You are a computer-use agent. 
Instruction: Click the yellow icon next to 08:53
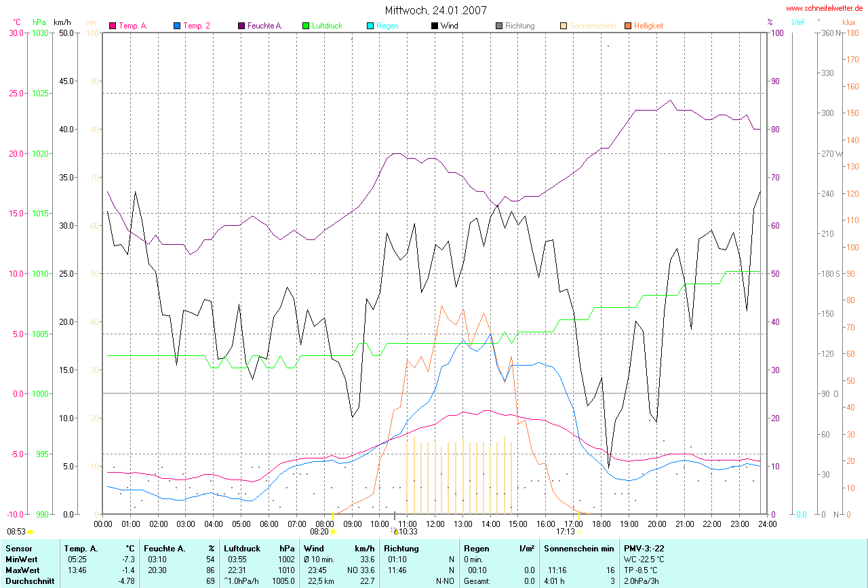point(31,532)
